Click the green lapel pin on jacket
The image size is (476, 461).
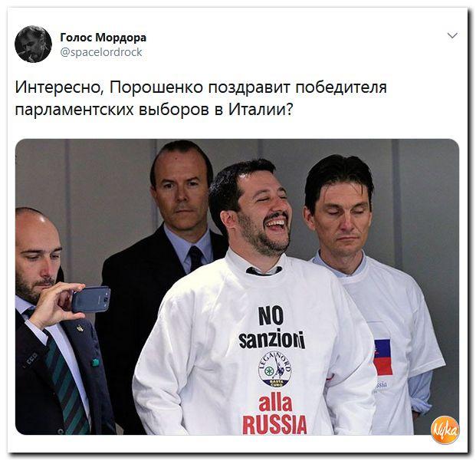(x=95, y=362)
